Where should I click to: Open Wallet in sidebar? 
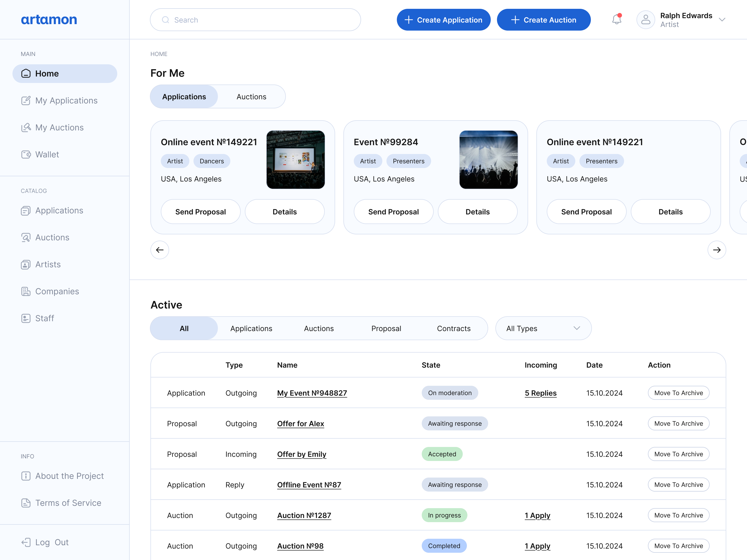pyautogui.click(x=65, y=155)
